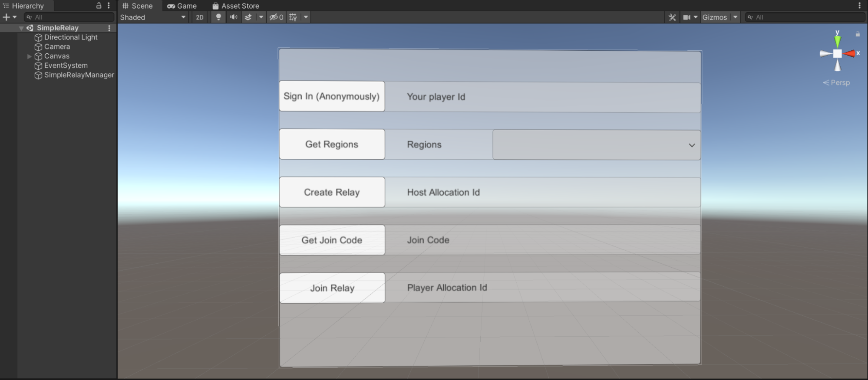Switch to the Game tab
868x380 pixels.
coord(182,6)
